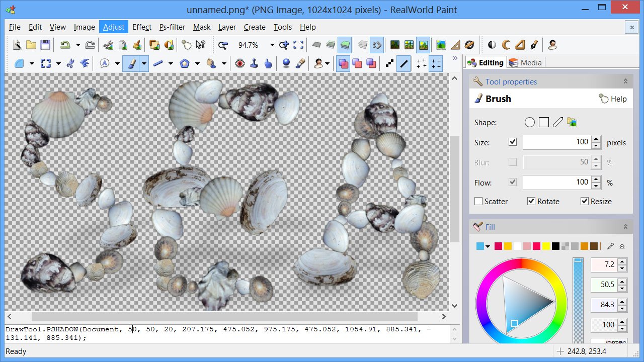
Task: Click the fit-to-window zoom icon
Action: (x=298, y=45)
